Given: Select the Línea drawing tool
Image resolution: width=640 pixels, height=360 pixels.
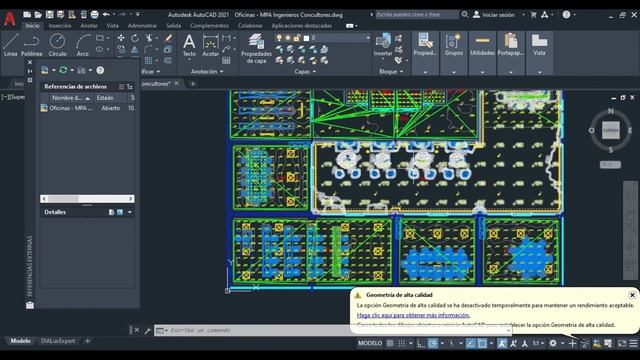Looking at the screenshot, I should pyautogui.click(x=11, y=44).
